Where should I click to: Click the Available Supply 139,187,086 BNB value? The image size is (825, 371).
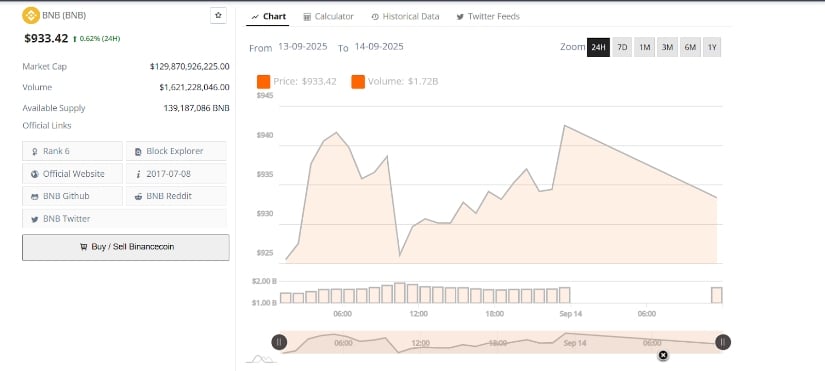[196, 108]
